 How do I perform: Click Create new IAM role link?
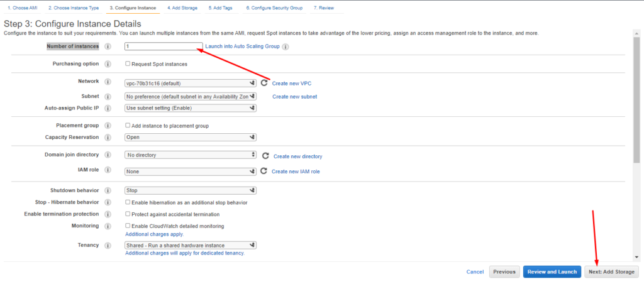pyautogui.click(x=296, y=172)
